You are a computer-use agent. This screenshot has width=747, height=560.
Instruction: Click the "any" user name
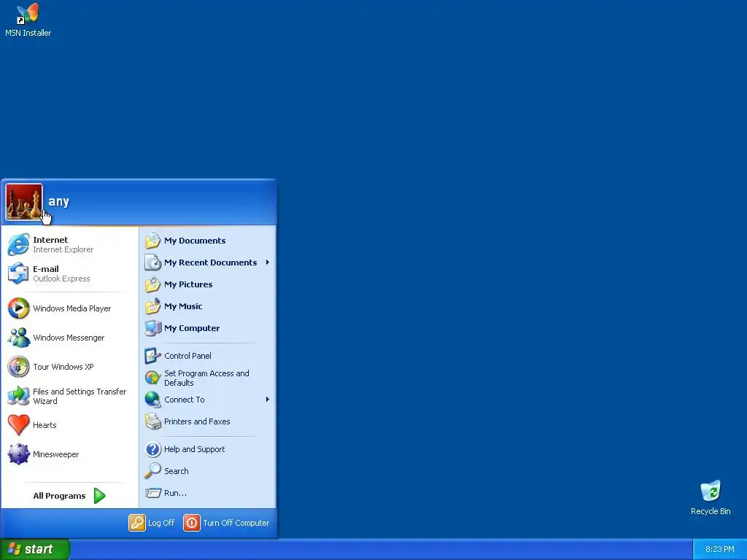(58, 201)
